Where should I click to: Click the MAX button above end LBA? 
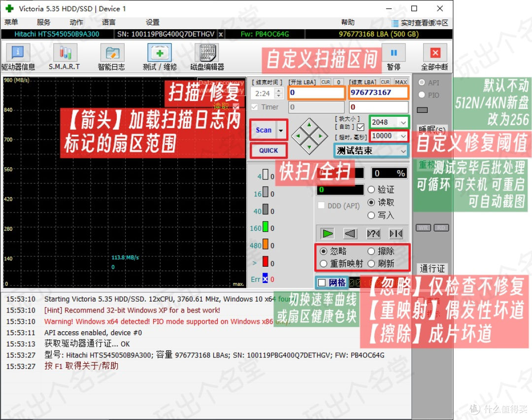(400, 82)
